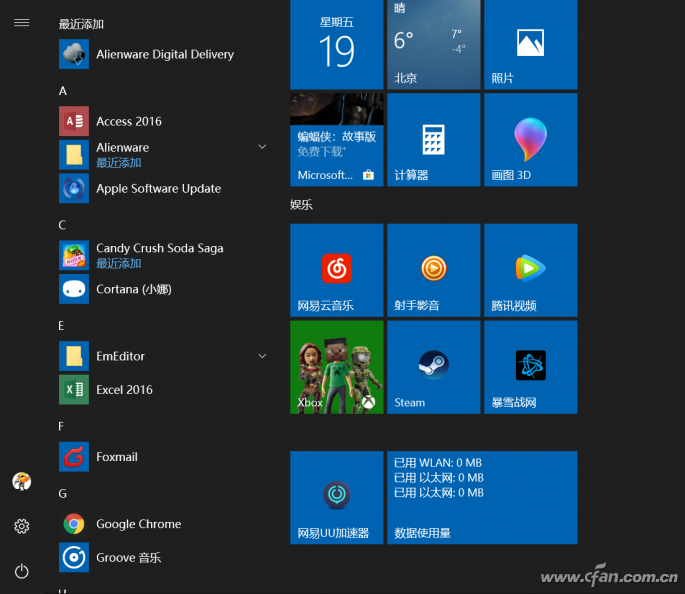
Task: Open the Xbox tile
Action: coord(337,367)
